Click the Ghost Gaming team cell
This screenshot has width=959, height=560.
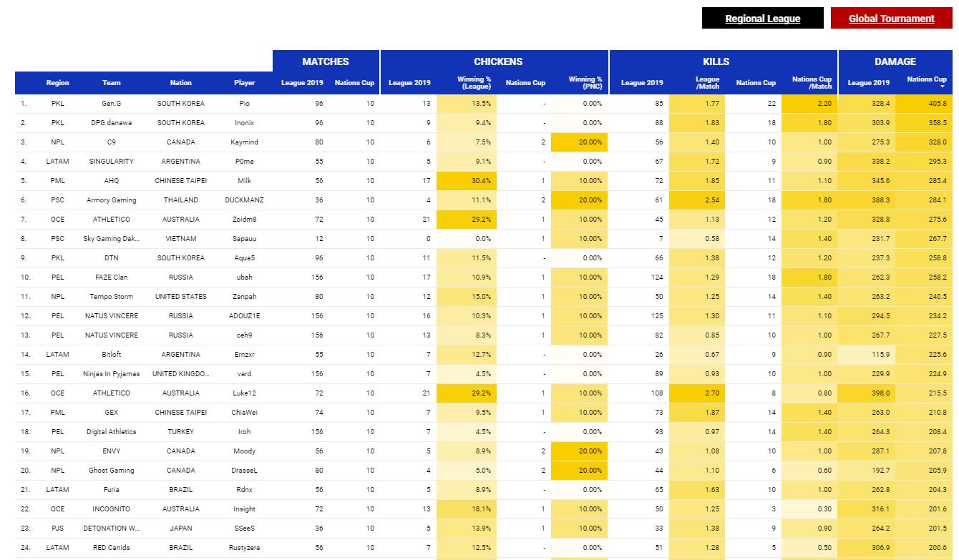[x=112, y=471]
